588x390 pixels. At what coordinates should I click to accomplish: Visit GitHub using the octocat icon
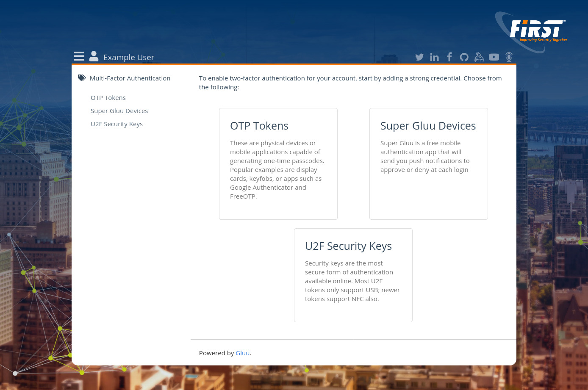(464, 57)
